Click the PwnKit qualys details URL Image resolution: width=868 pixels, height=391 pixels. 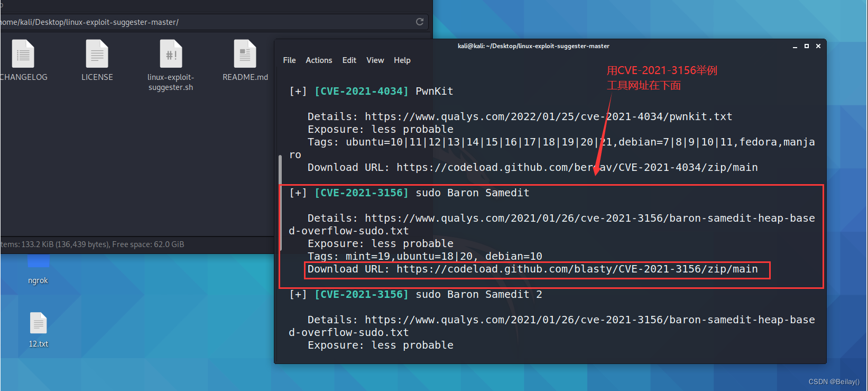tap(548, 116)
